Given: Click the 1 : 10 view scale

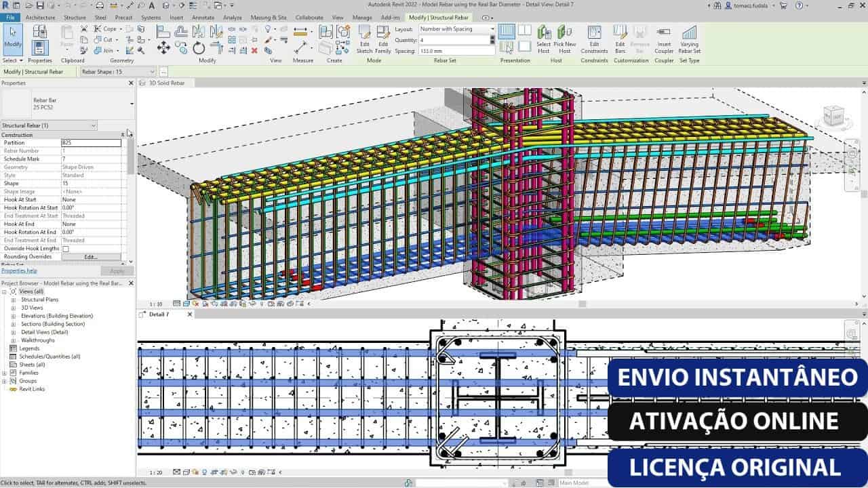Looking at the screenshot, I should click(x=156, y=304).
